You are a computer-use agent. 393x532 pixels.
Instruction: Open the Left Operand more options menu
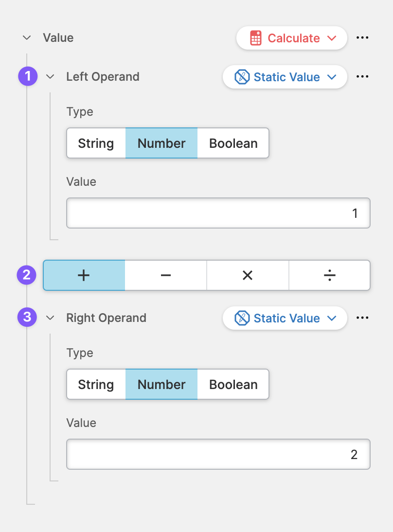[x=362, y=77]
